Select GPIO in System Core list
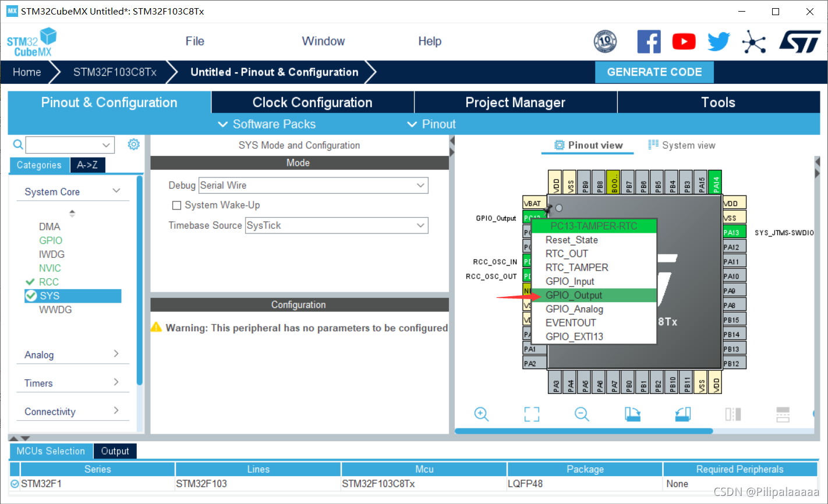 point(51,240)
